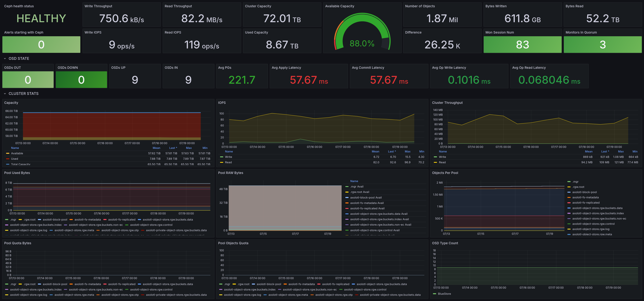Screen dimensions: 644x301
Task: Click the OSDs OUT value 0
Action: [28, 80]
